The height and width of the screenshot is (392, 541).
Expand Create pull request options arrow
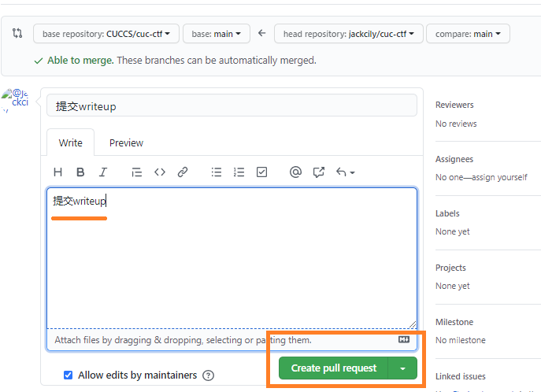[x=402, y=368]
